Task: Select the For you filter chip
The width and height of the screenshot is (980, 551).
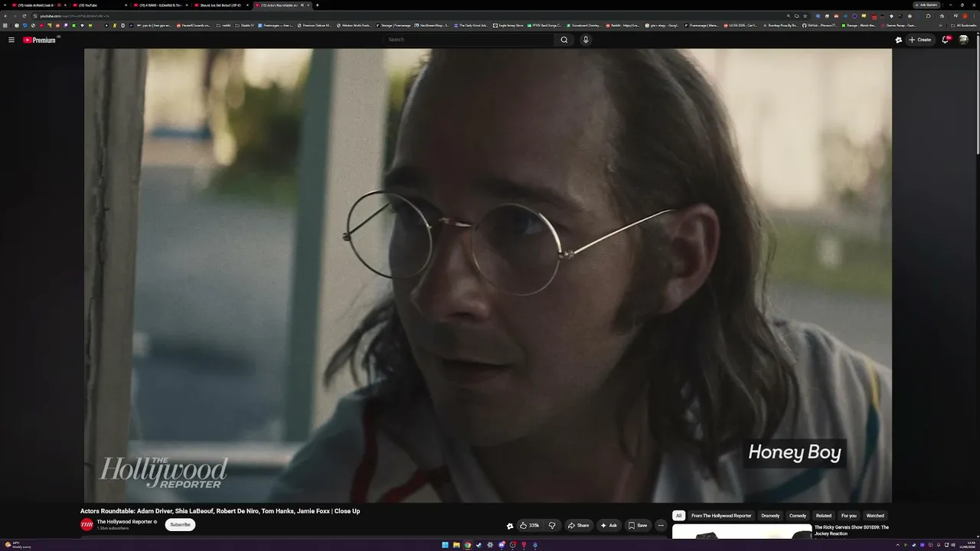Action: click(849, 516)
